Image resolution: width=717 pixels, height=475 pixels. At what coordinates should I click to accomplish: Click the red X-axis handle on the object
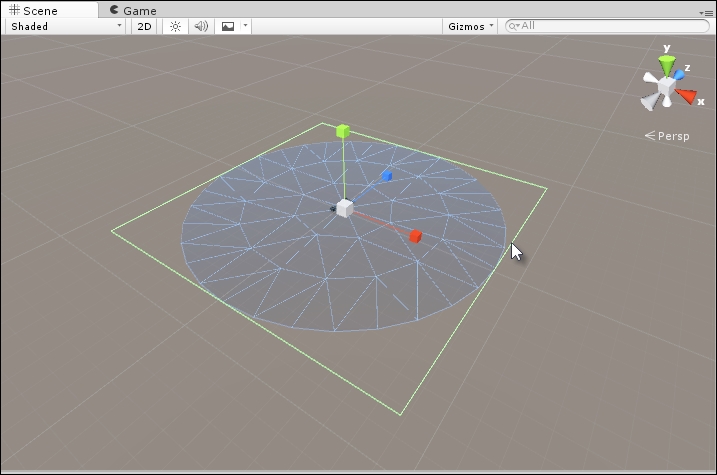[x=415, y=236]
